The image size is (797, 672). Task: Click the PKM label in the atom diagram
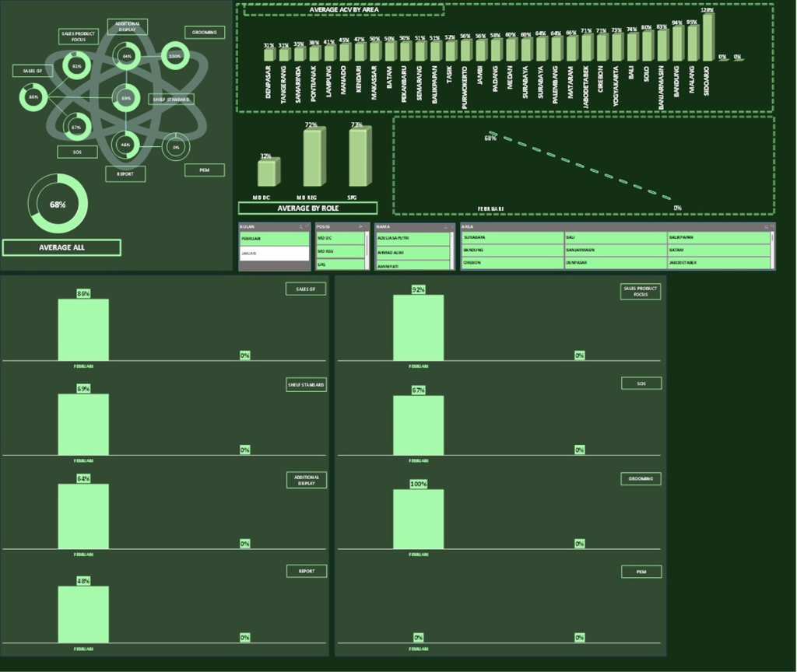click(x=205, y=170)
